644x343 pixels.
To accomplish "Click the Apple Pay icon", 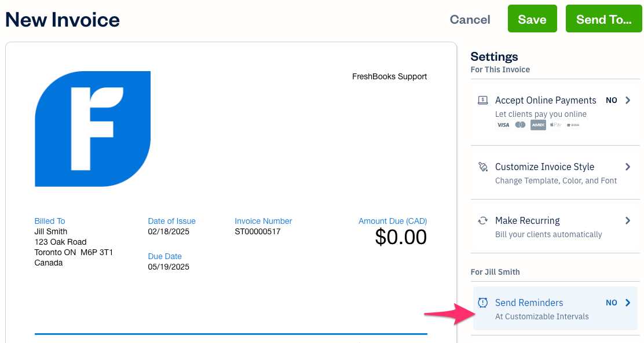I will pos(556,125).
